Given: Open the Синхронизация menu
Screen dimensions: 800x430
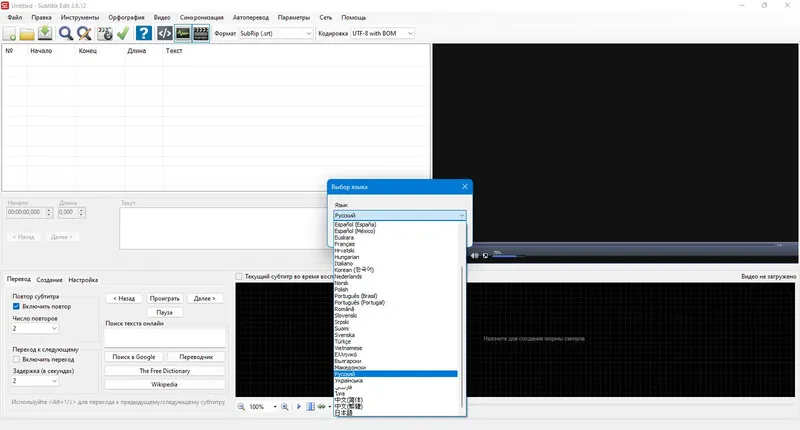Looking at the screenshot, I should pos(202,17).
